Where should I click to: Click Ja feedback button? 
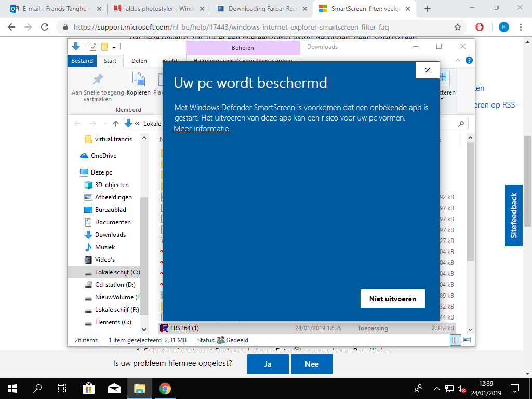(268, 364)
